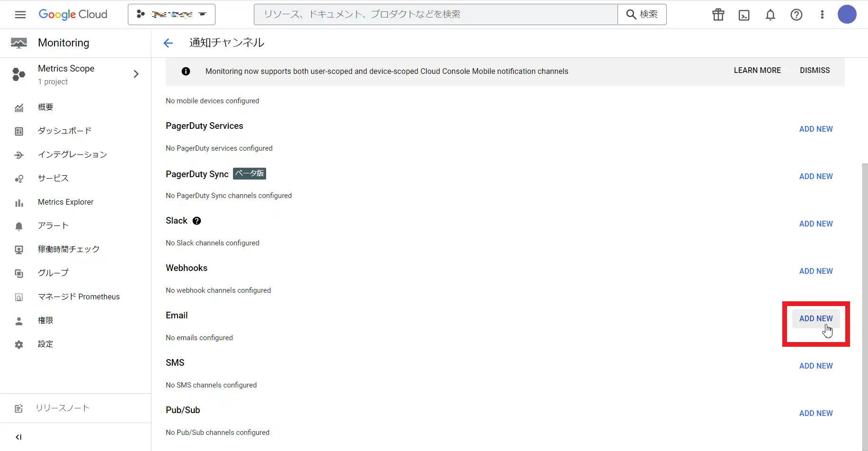This screenshot has height=451, width=868.
Task: Click the リリースノート document icon
Action: 19,408
